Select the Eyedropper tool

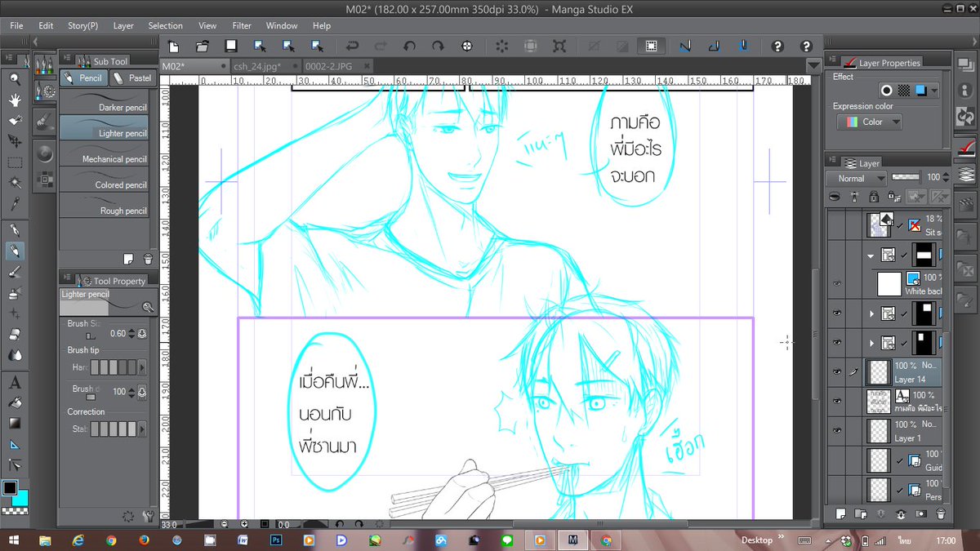pyautogui.click(x=15, y=203)
